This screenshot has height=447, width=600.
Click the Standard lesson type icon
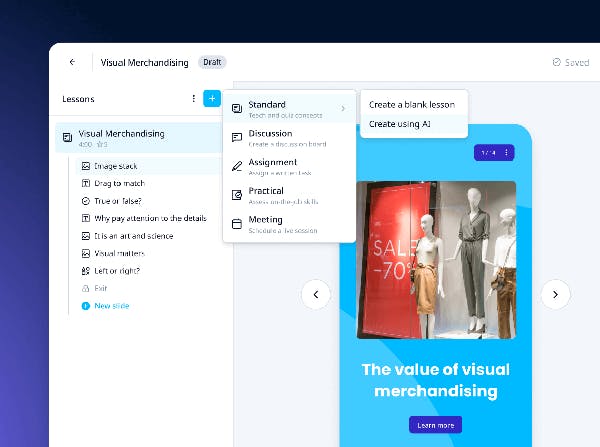click(x=237, y=109)
